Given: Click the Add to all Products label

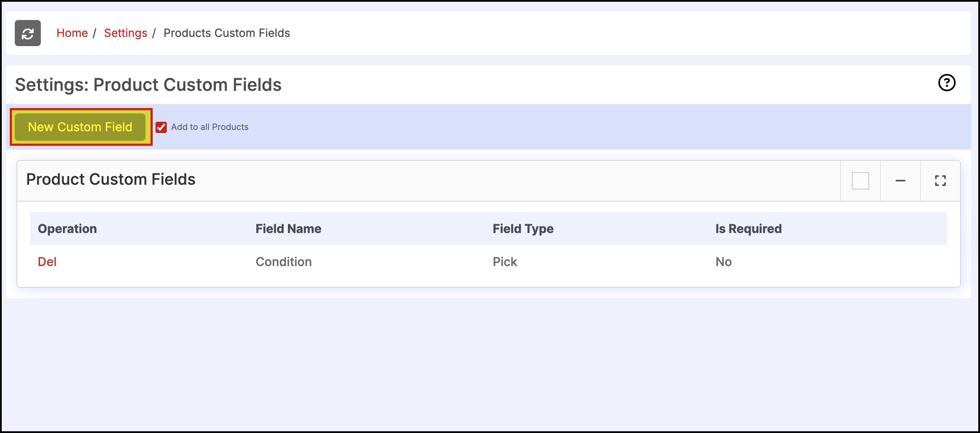Looking at the screenshot, I should point(210,127).
